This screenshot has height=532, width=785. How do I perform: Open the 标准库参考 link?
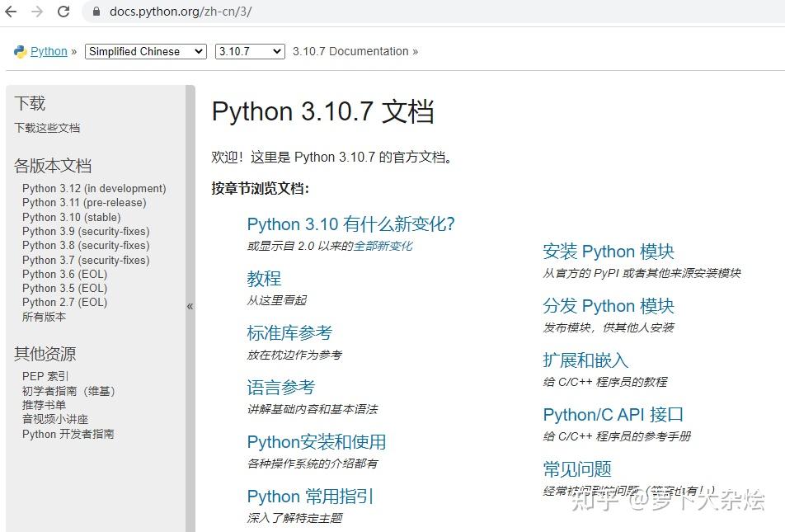[289, 333]
